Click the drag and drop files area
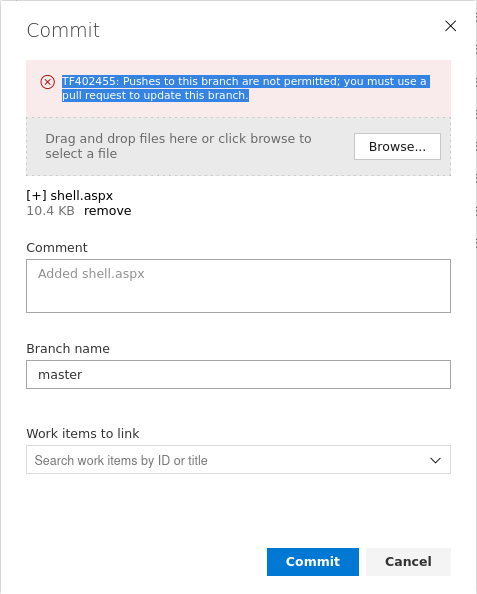The image size is (477, 594). [238, 146]
